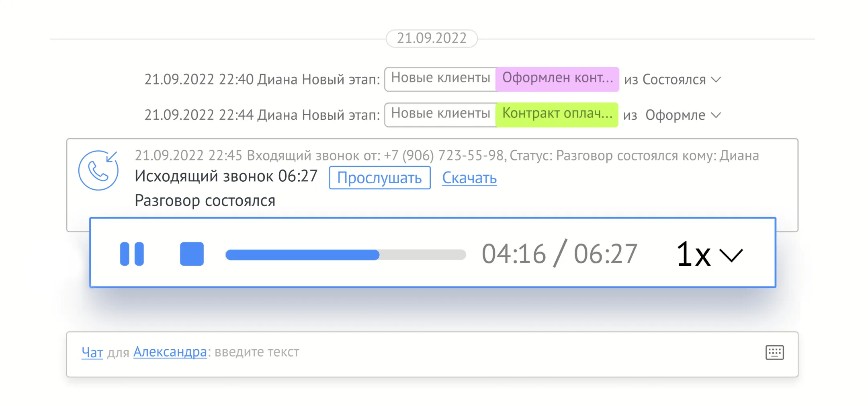Open the 'Чат' link
Viewport: 868px width, 408px height.
(92, 352)
